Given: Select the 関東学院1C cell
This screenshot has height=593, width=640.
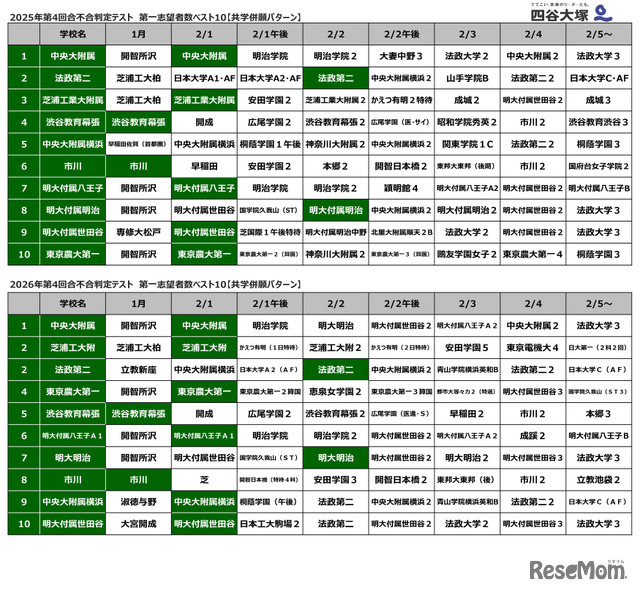Looking at the screenshot, I should click(467, 144).
